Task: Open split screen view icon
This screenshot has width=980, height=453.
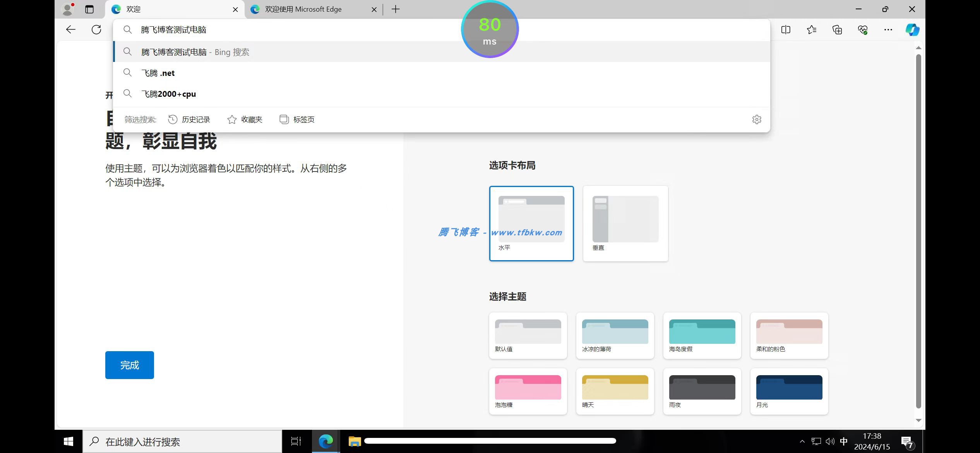Action: [x=786, y=30]
